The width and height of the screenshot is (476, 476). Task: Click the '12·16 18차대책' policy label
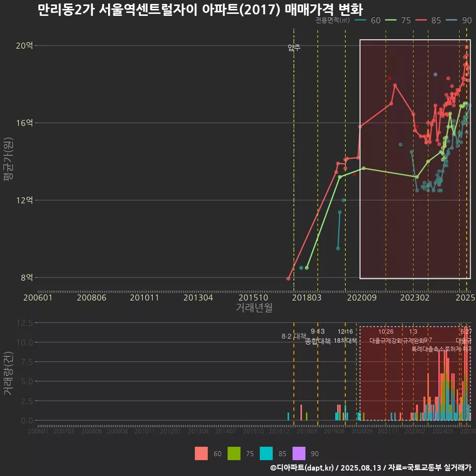345,336
